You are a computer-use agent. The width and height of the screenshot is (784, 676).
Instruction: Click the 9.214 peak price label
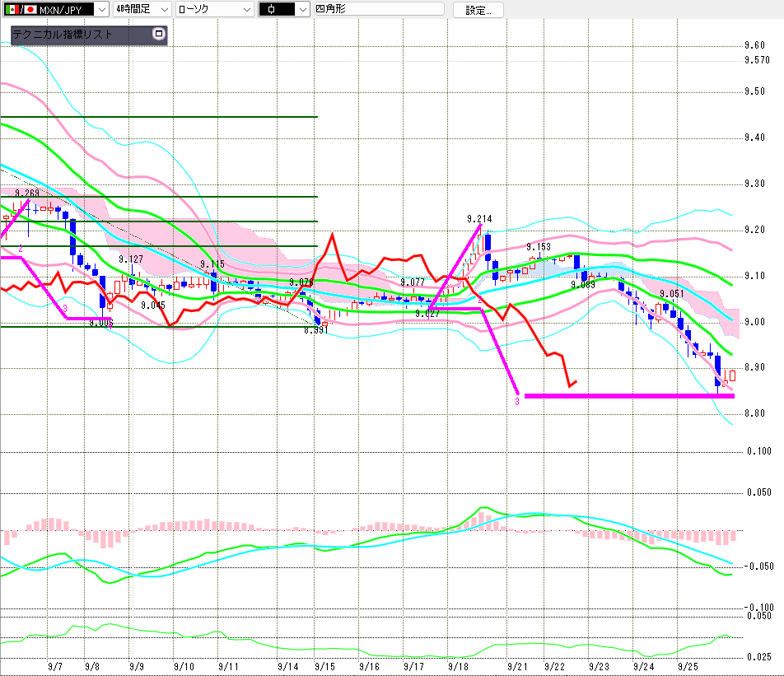point(479,219)
